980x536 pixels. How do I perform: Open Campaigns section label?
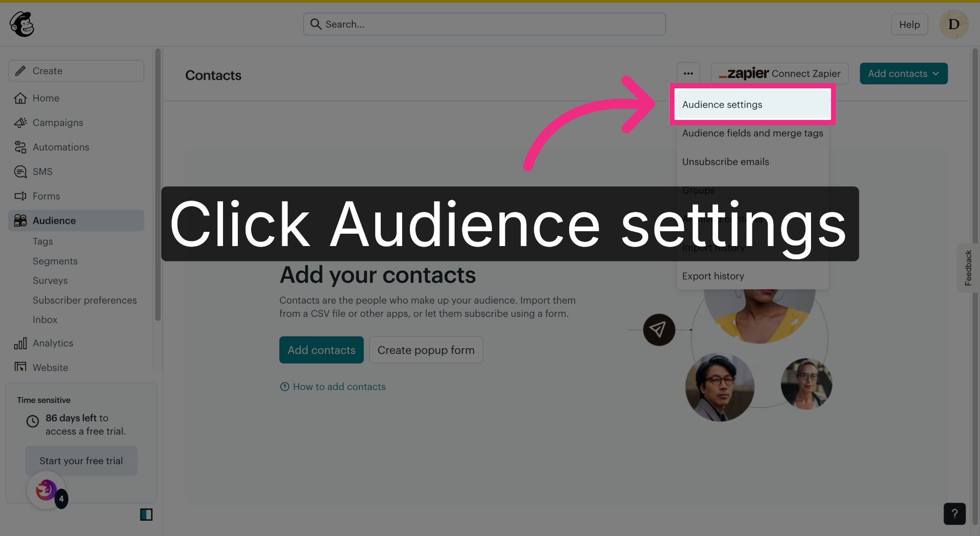pos(58,123)
